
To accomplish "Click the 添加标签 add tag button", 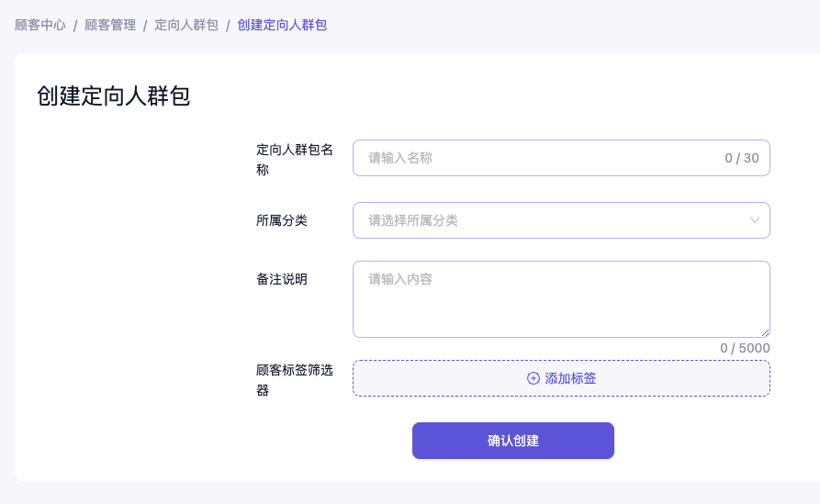I will click(x=561, y=378).
